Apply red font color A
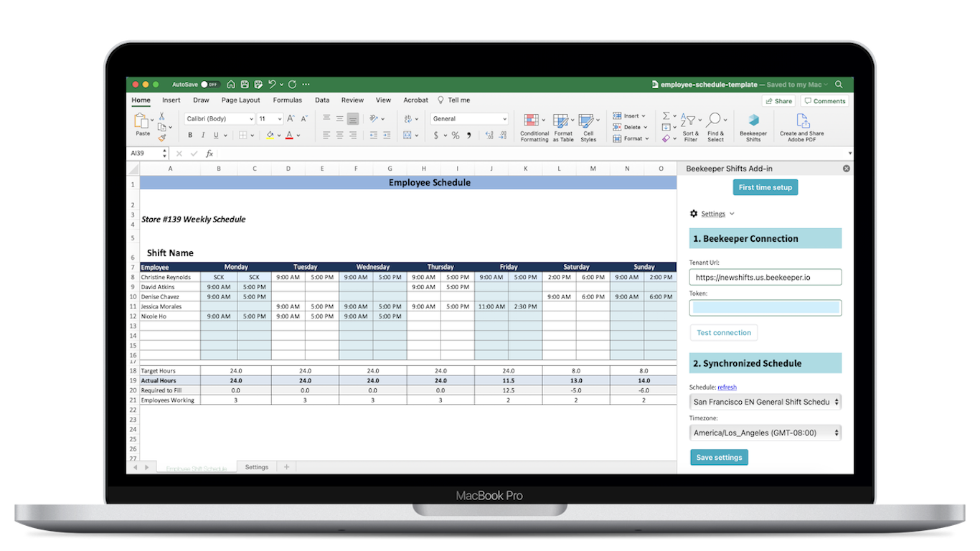The image size is (980, 551). point(289,135)
